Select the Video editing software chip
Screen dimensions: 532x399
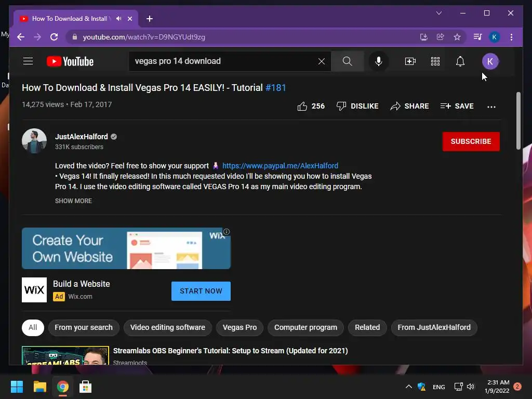click(168, 327)
